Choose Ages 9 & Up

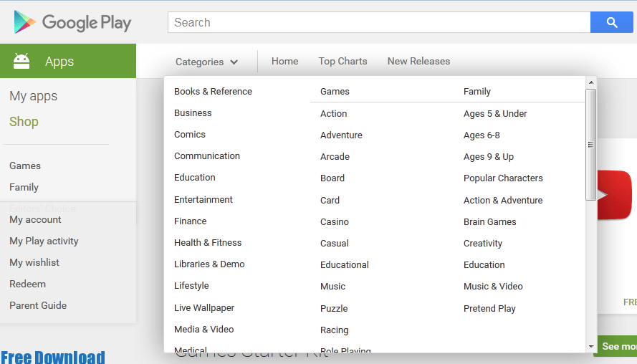click(x=489, y=157)
